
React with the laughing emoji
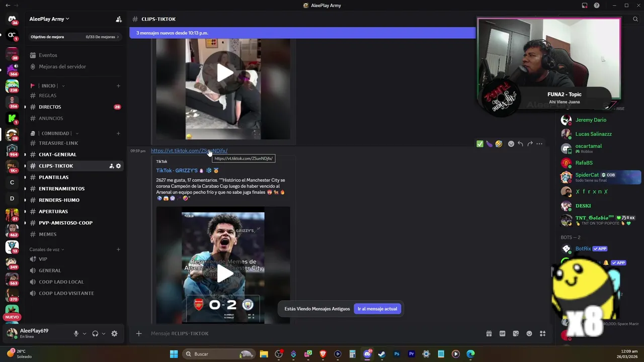tap(499, 144)
